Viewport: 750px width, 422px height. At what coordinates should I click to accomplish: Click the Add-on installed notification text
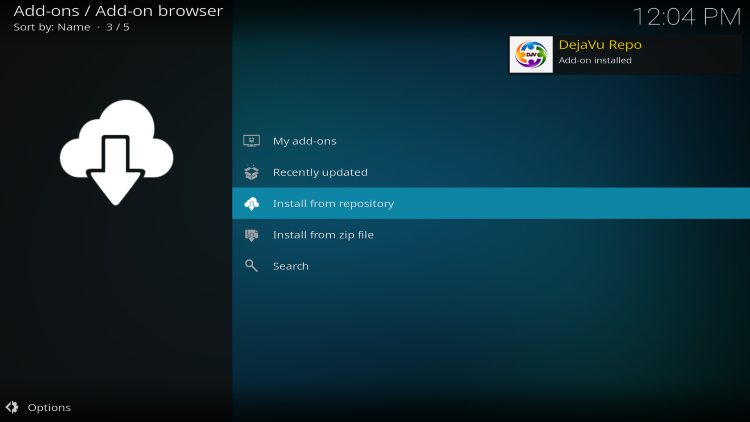[595, 60]
